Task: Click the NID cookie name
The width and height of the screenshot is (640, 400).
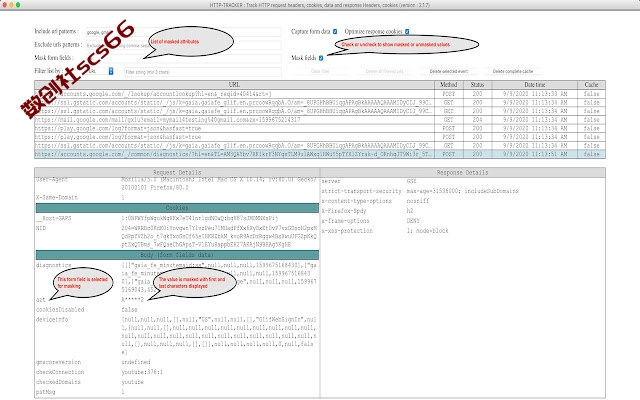Action: click(x=41, y=228)
